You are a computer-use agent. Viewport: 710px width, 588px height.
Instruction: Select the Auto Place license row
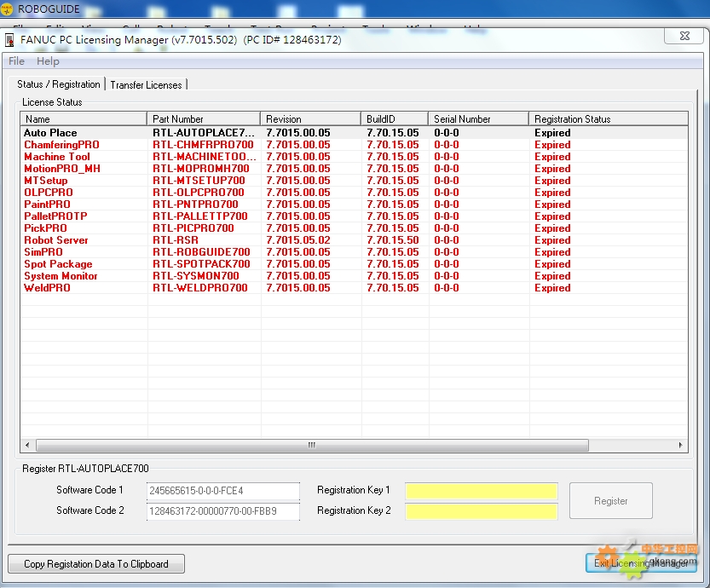354,133
